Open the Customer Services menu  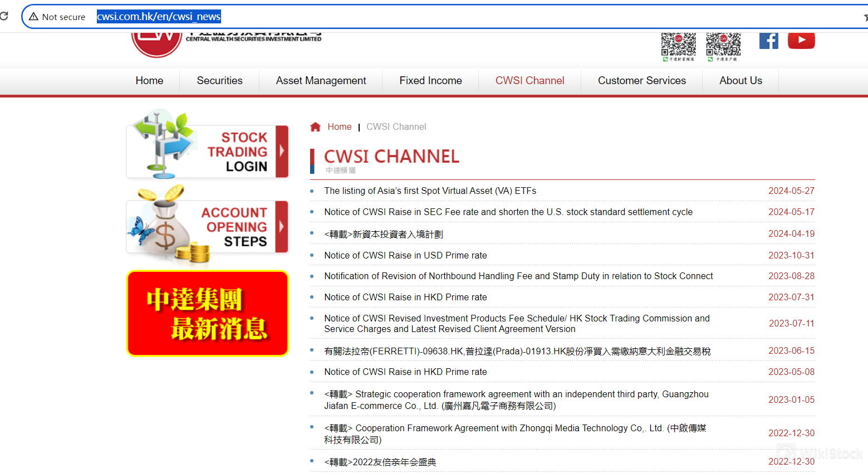coord(641,81)
